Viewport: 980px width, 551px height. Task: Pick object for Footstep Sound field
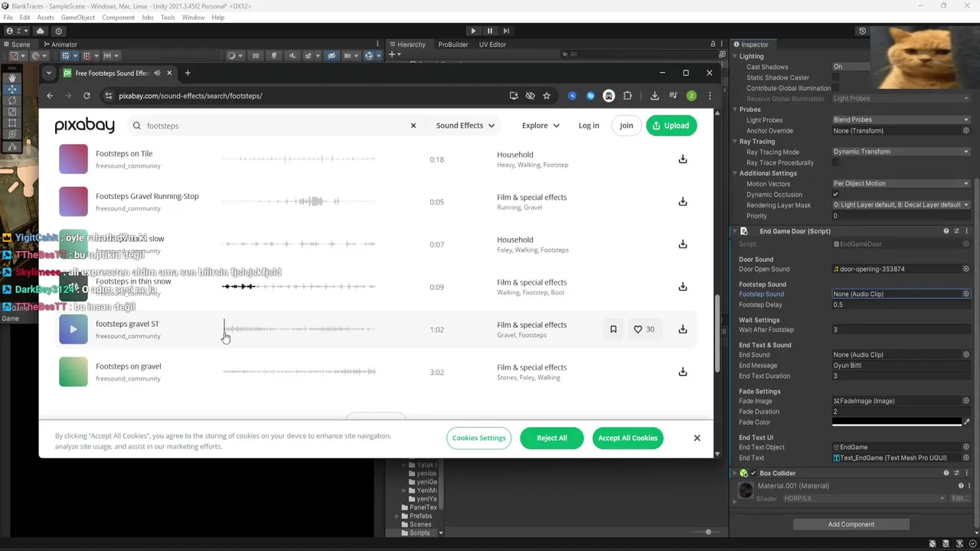[x=966, y=294]
